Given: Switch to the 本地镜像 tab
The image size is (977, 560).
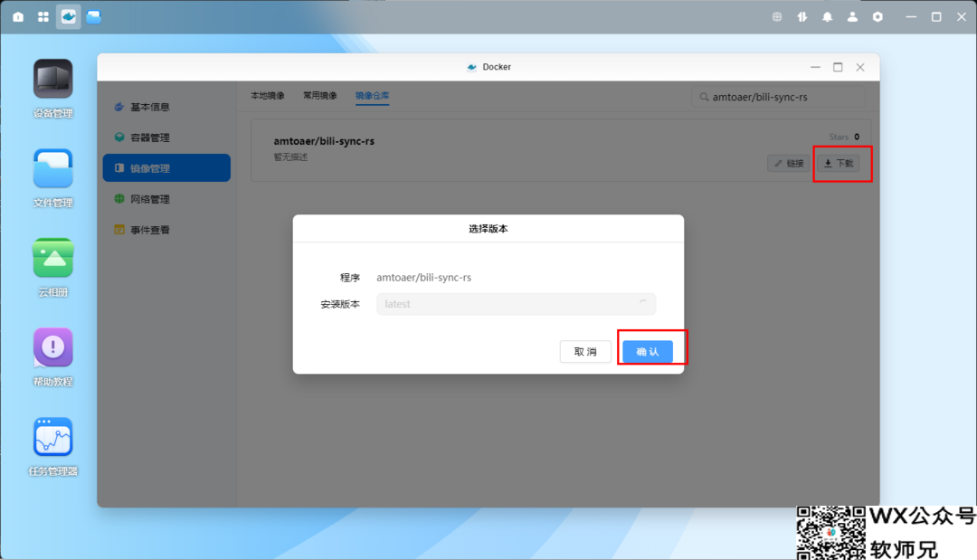Looking at the screenshot, I should click(x=267, y=96).
